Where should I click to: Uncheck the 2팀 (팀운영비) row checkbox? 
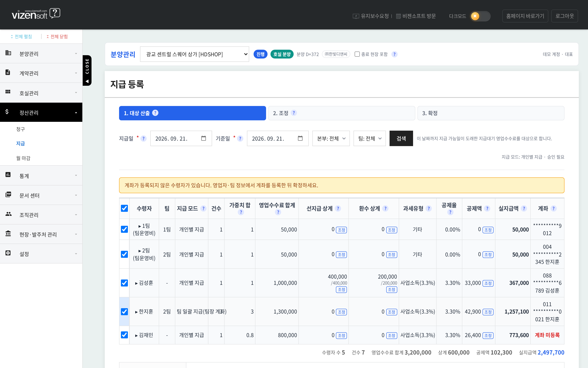(124, 254)
